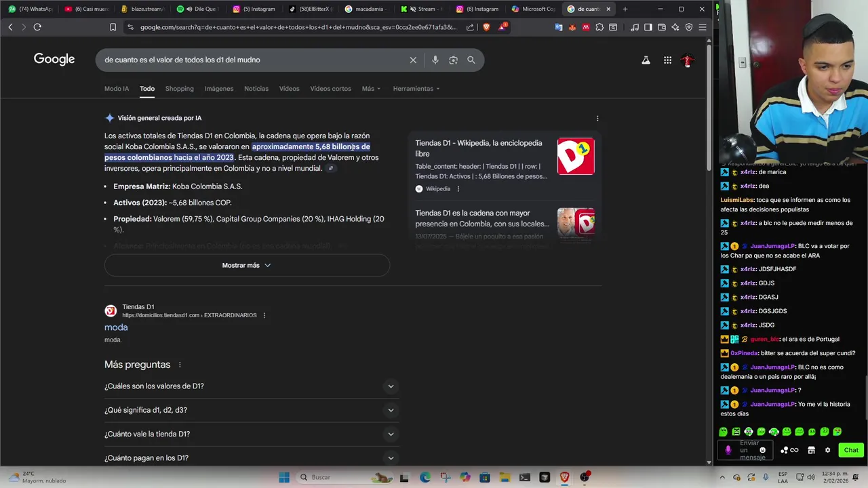Switch to WhatsApp browser tab
The image size is (868, 488).
tap(30, 9)
